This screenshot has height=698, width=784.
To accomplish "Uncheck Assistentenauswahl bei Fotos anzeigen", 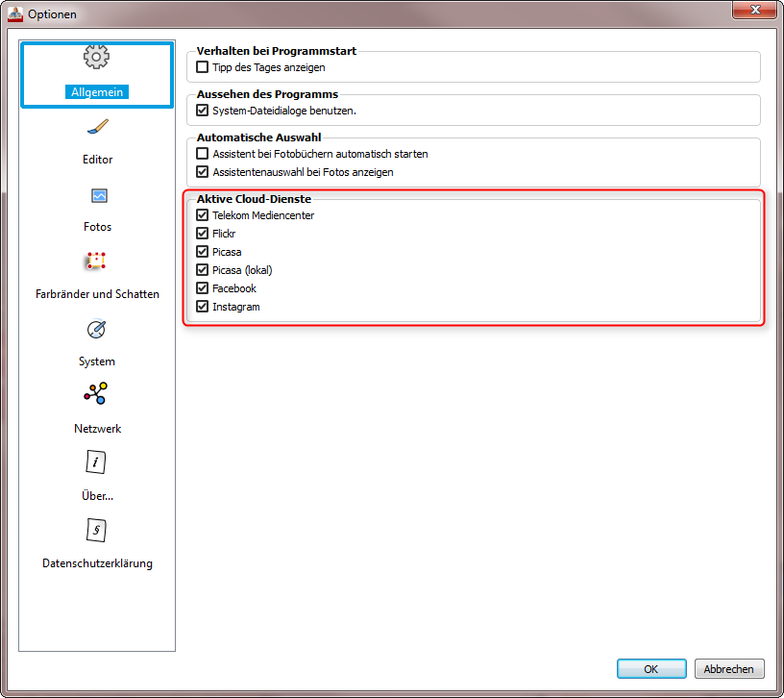I will pos(202,172).
